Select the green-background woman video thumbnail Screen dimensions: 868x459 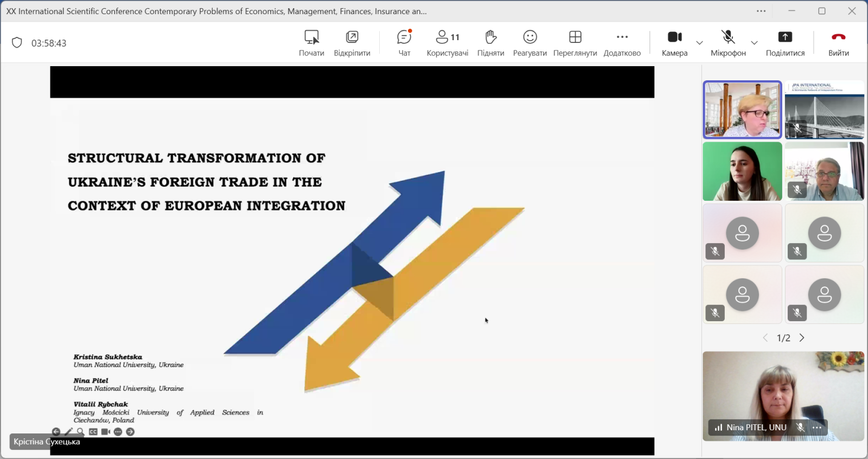click(x=742, y=171)
